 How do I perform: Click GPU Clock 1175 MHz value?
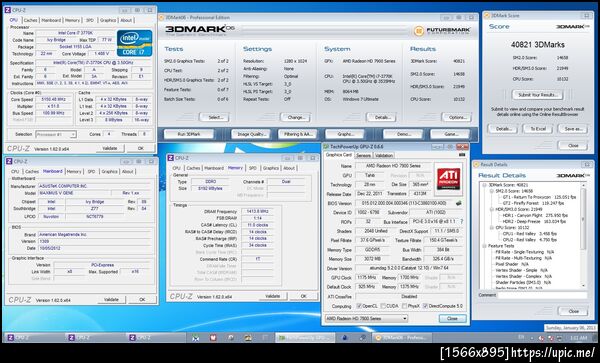pyautogui.click(x=366, y=277)
